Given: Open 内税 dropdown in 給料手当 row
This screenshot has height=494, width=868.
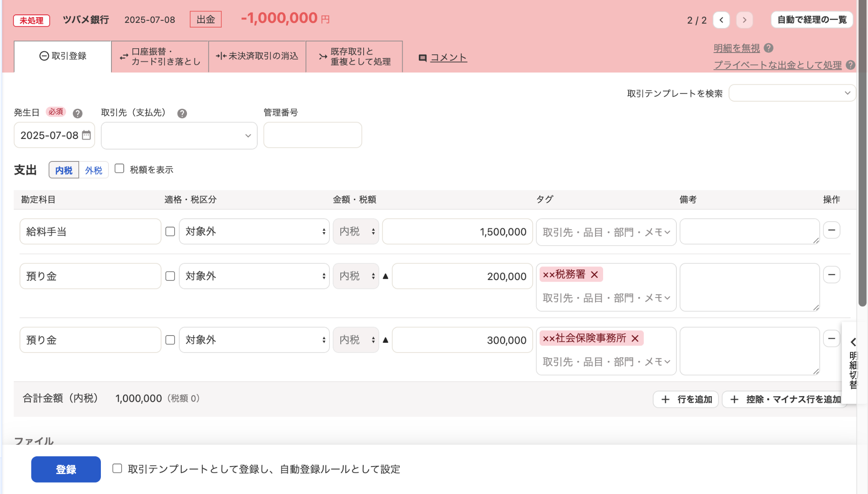Looking at the screenshot, I should [356, 231].
